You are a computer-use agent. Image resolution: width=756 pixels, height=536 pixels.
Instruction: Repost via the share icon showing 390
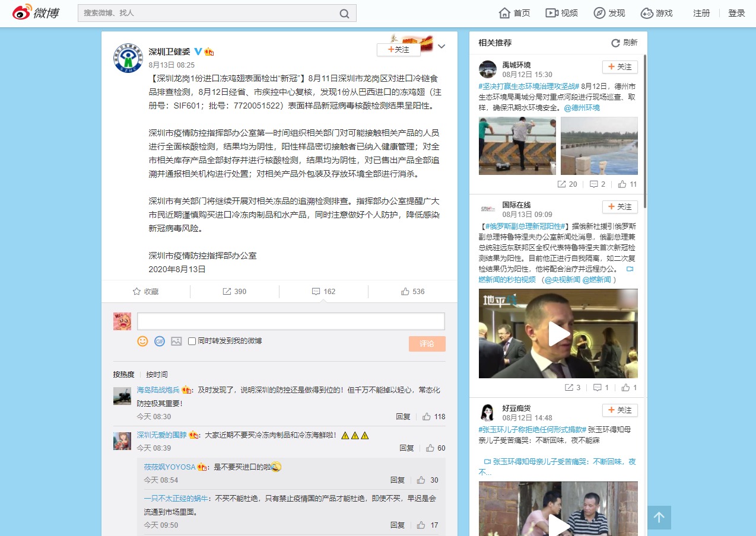click(233, 291)
